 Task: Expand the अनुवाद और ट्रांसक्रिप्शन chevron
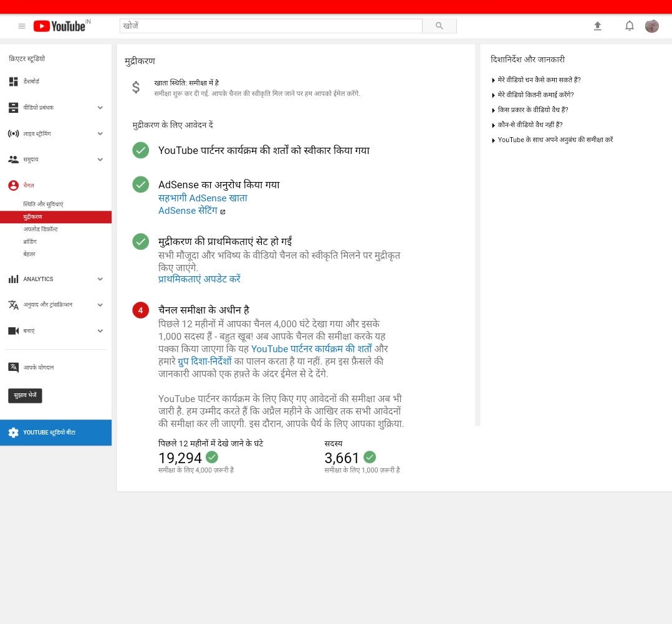[x=100, y=305]
